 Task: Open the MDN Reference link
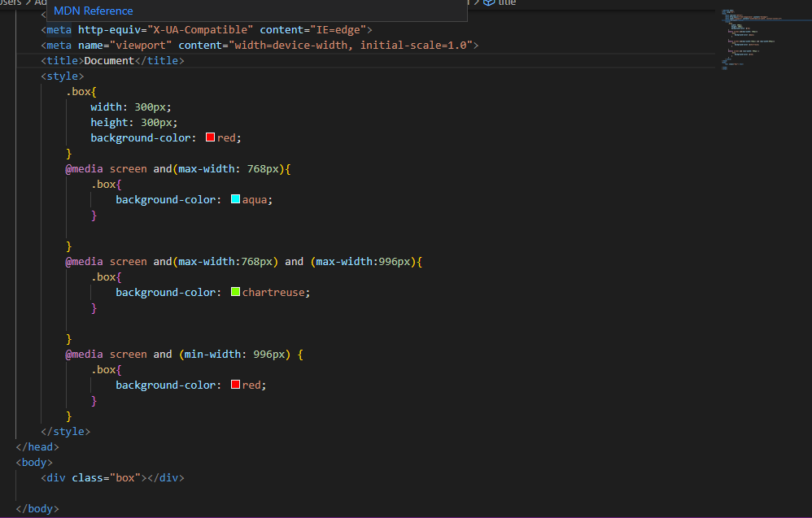click(x=94, y=11)
